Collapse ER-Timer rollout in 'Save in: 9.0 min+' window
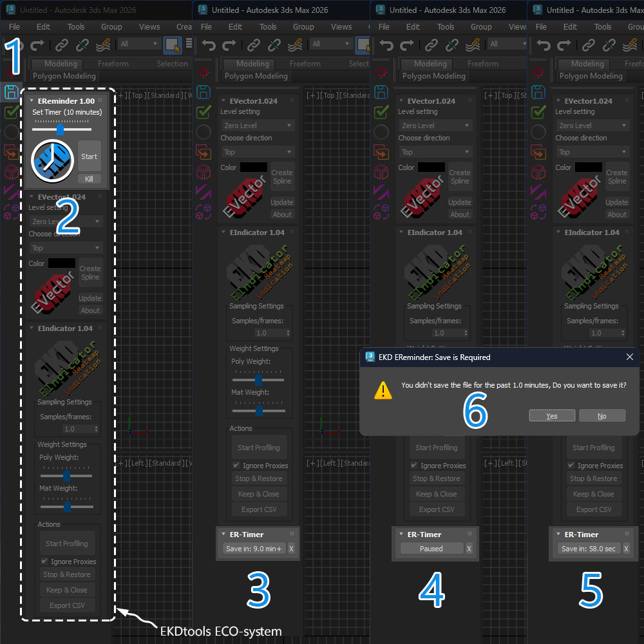 click(223, 534)
